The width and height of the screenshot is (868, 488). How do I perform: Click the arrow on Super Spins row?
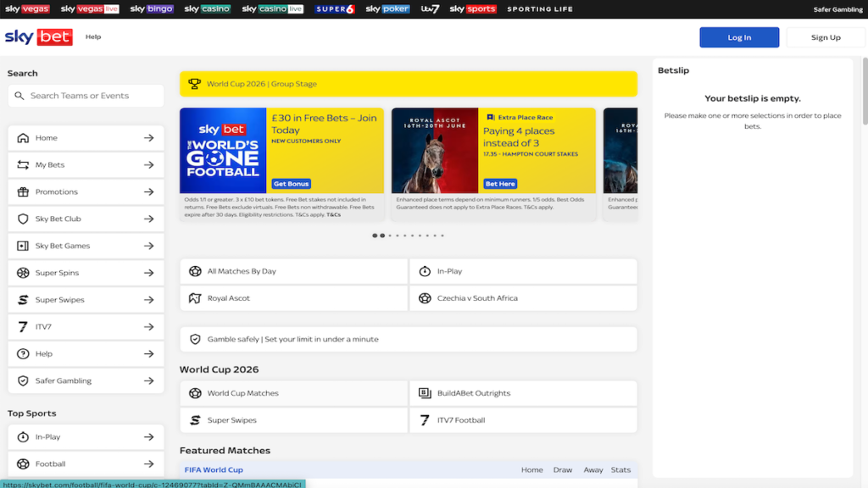[x=149, y=273]
